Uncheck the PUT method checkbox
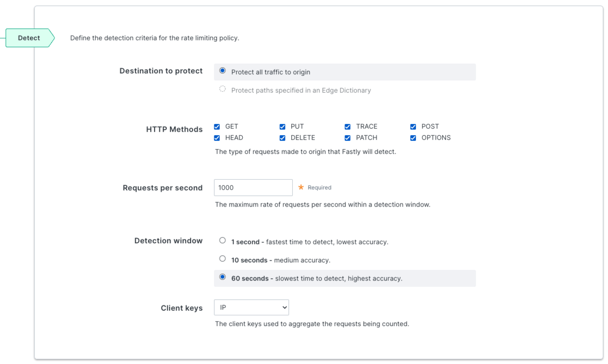Viewport: 608px width, 364px height. (x=282, y=127)
